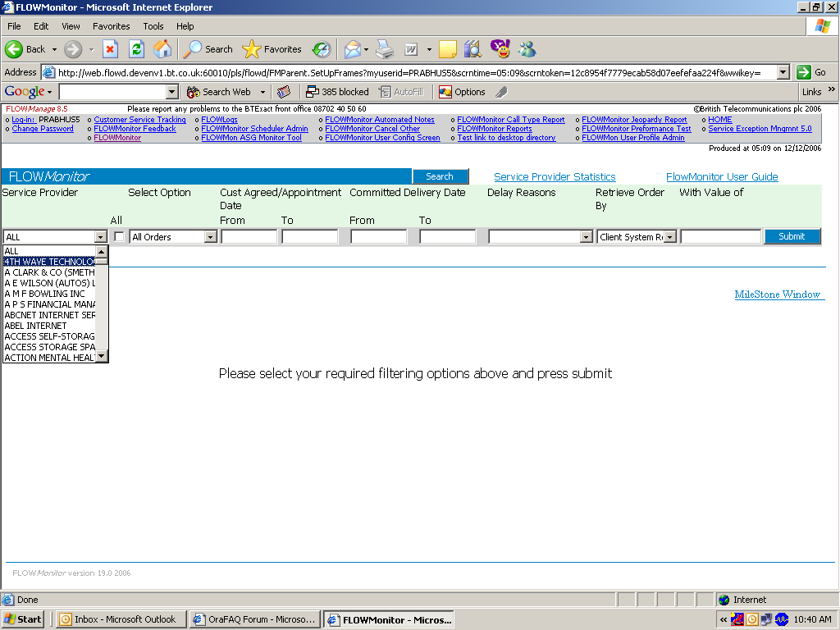Expand the Google logo menu arrow
This screenshot has height=630, width=840.
click(x=50, y=92)
